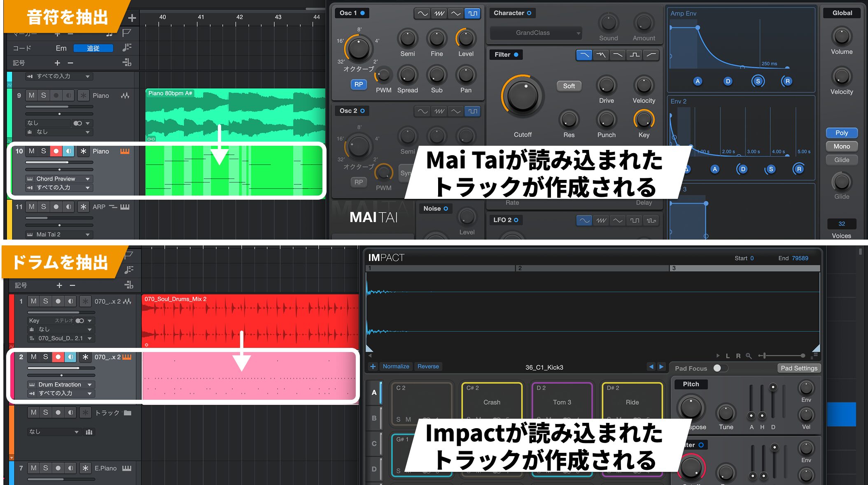
Task: Solo track 10 Piano
Action: (44, 151)
